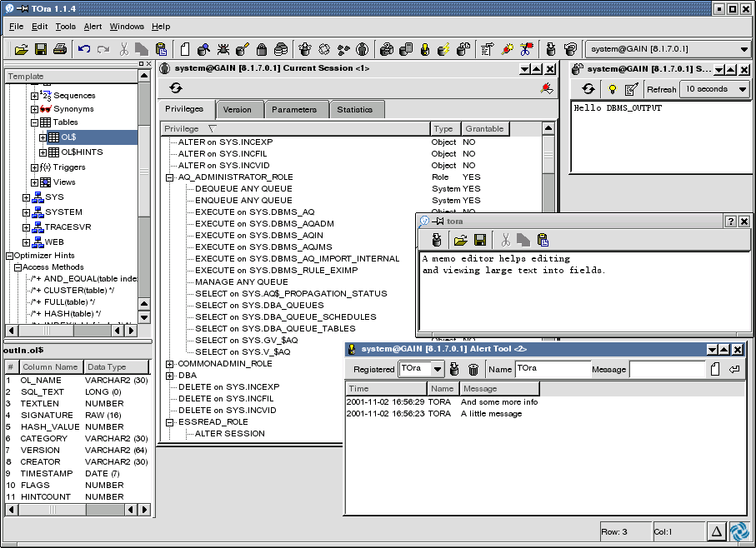756x548 pixels.
Task: Switch to the Version tab
Action: pos(239,110)
